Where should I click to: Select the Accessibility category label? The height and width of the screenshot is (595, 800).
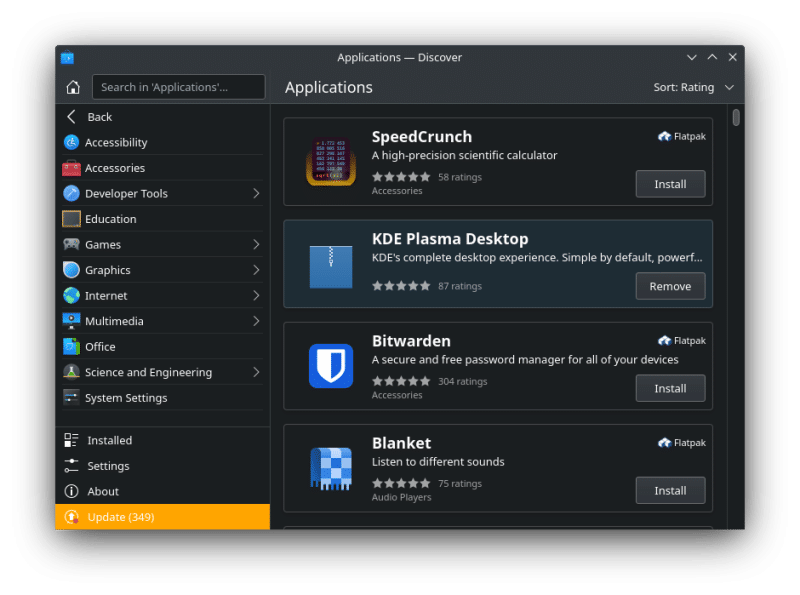coord(116,143)
